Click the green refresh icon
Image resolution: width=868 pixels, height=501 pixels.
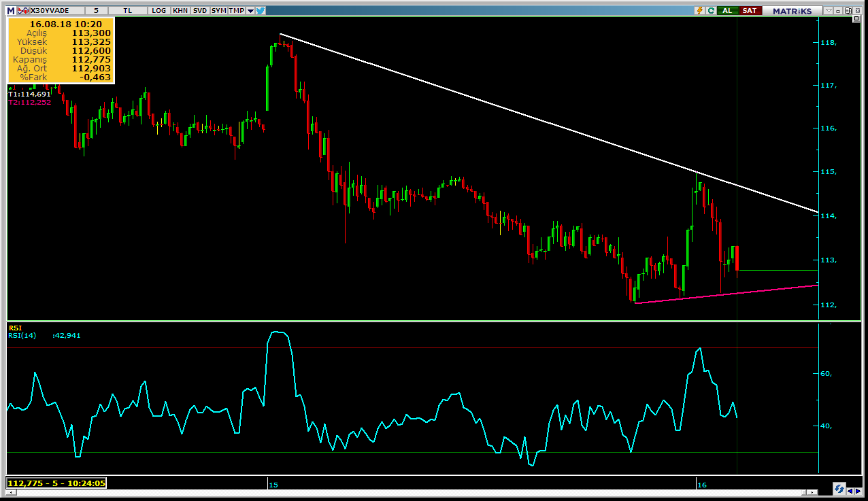pos(711,10)
